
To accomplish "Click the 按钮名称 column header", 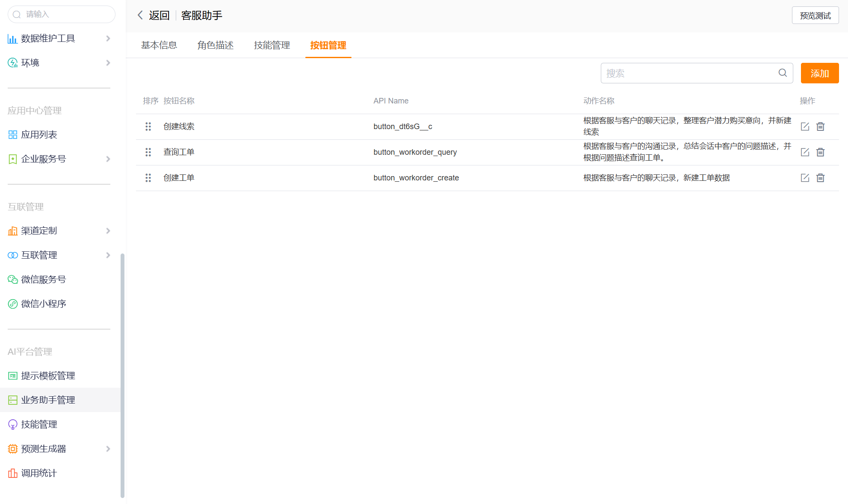I will point(179,101).
